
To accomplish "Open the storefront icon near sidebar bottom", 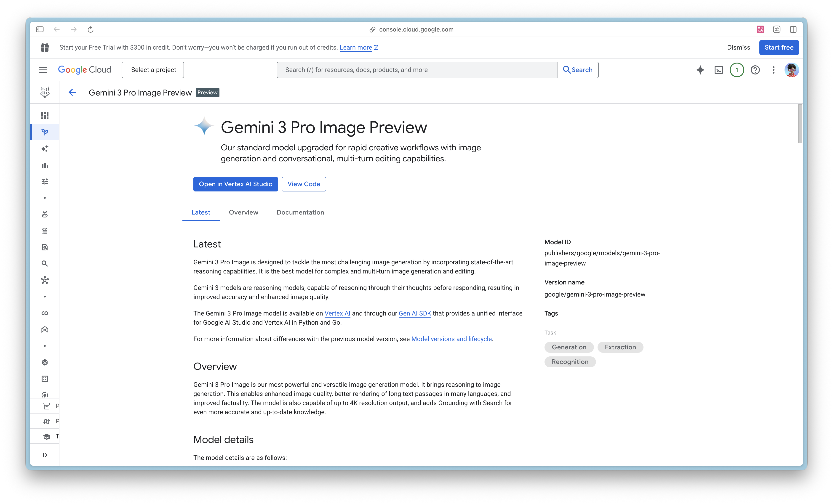I will (47, 406).
